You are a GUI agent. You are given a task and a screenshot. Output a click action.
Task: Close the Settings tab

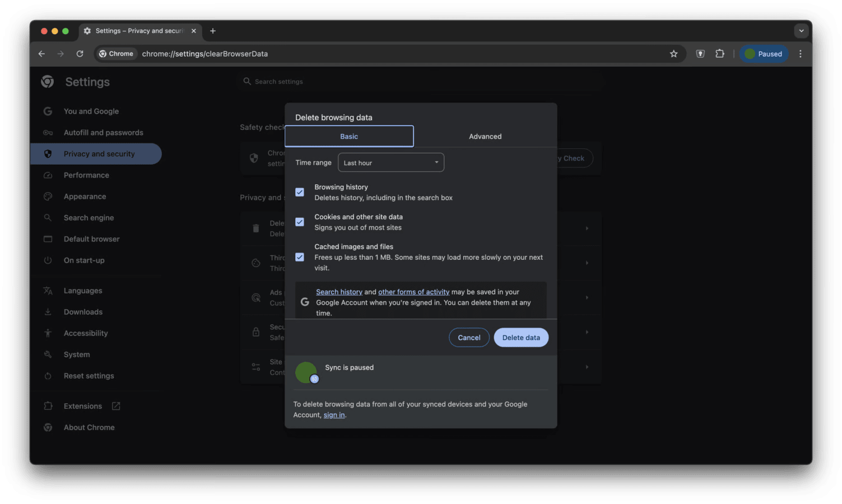[194, 31]
